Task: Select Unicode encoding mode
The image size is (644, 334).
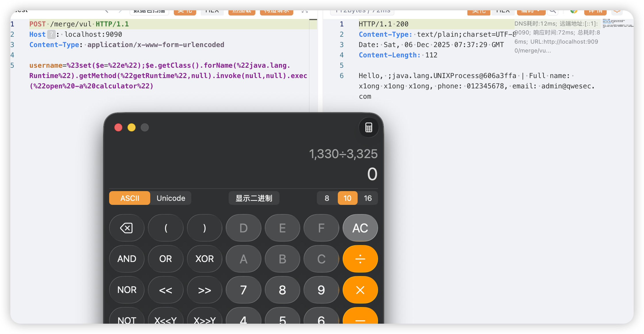Action: [x=171, y=198]
